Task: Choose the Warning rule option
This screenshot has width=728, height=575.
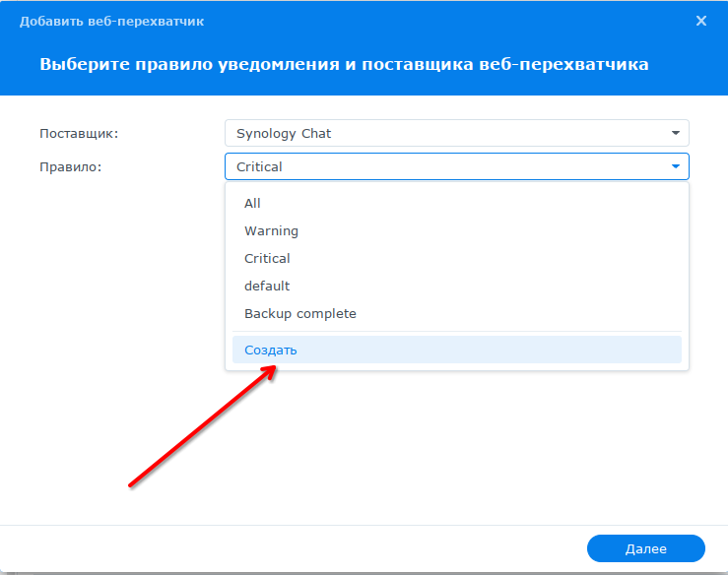Action: 457,230
